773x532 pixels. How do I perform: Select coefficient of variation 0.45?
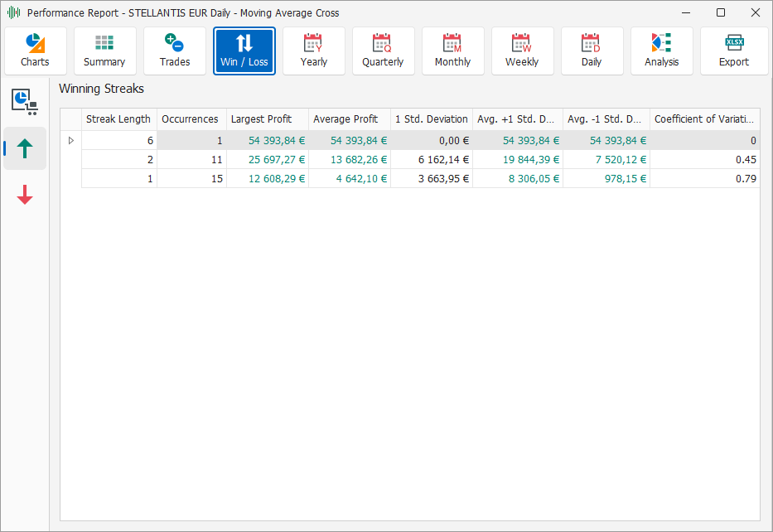[x=704, y=159]
